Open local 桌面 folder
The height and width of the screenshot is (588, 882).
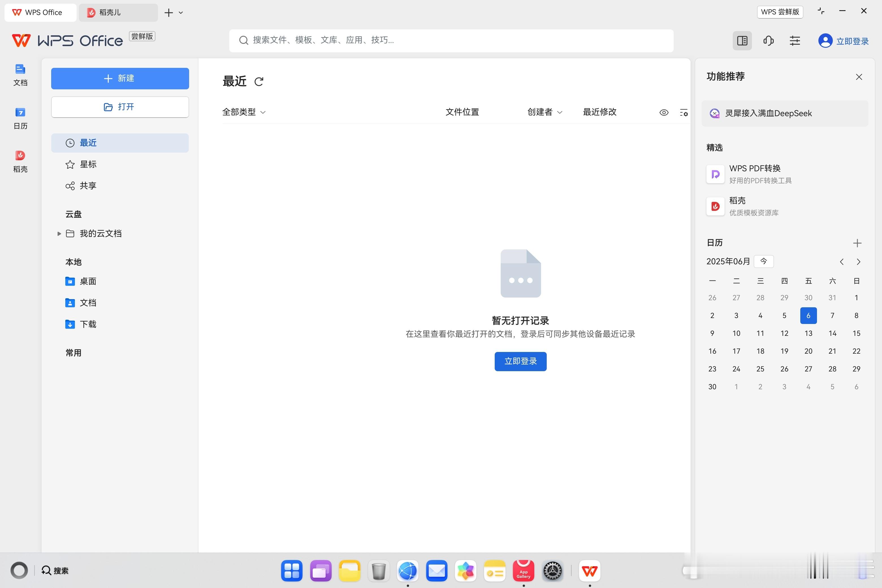pos(81,281)
